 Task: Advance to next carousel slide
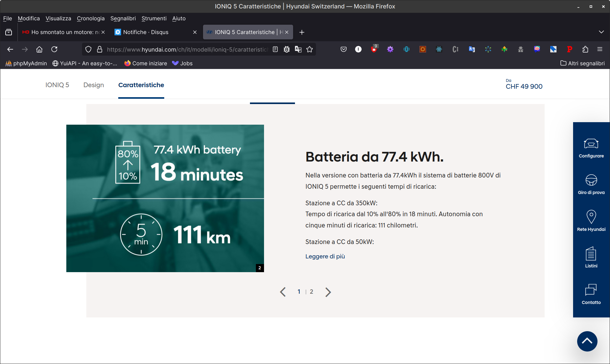click(x=328, y=292)
